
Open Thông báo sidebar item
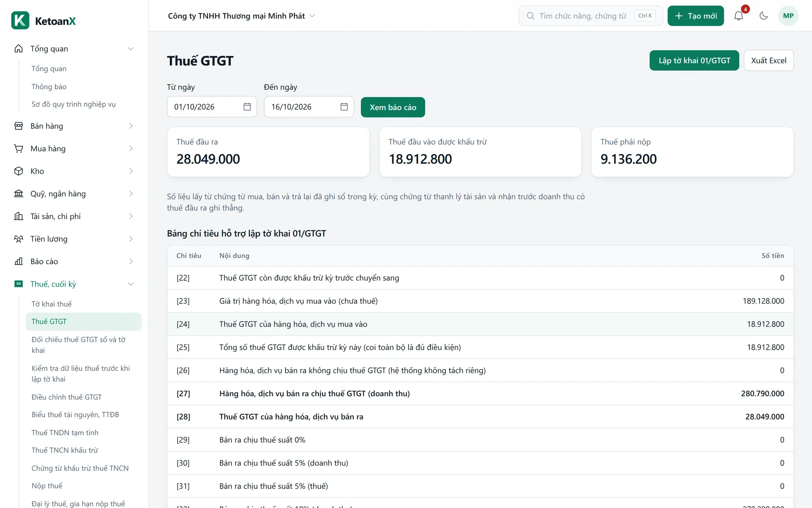pyautogui.click(x=83, y=87)
